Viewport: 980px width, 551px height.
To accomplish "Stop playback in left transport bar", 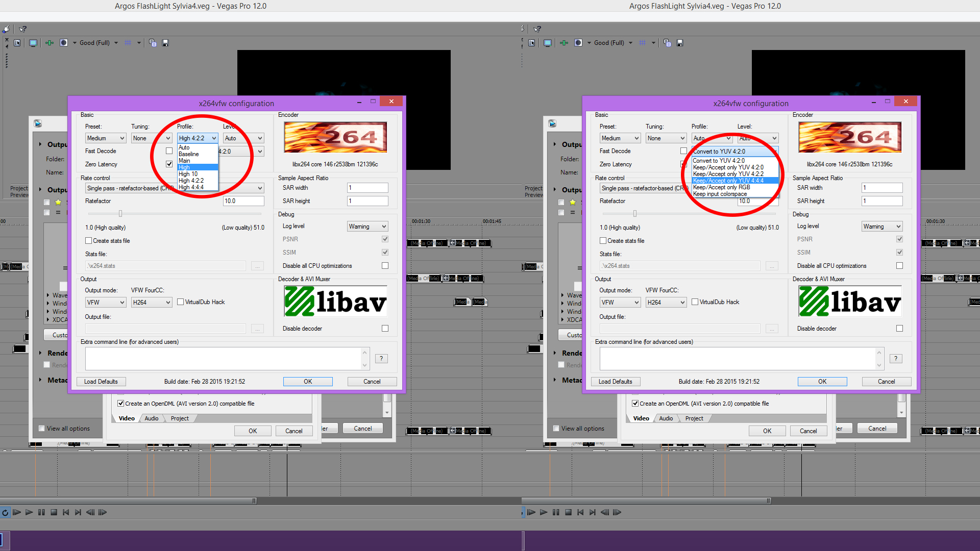I will (54, 512).
